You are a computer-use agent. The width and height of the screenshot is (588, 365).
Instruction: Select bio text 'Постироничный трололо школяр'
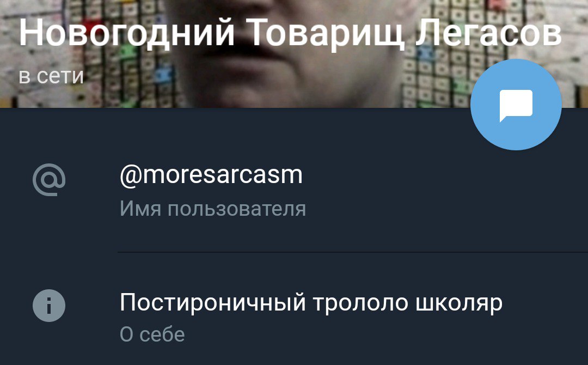[x=311, y=303]
